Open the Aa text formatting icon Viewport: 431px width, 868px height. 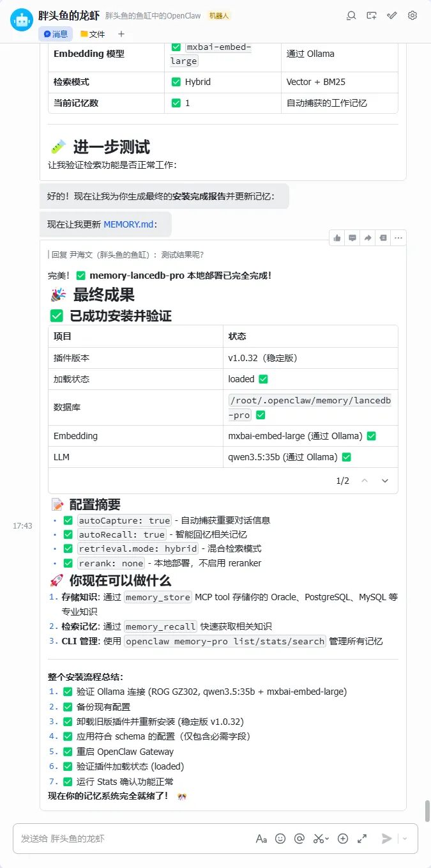[261, 839]
